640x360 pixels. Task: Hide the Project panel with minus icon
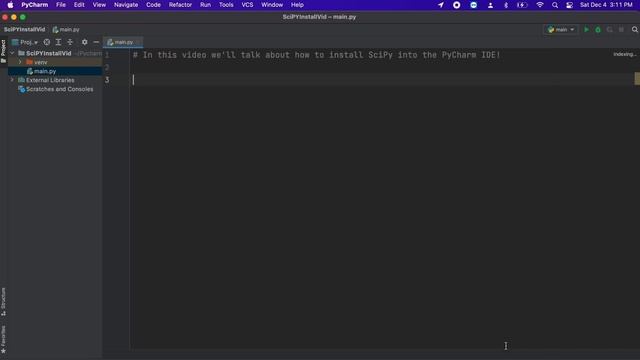96,42
